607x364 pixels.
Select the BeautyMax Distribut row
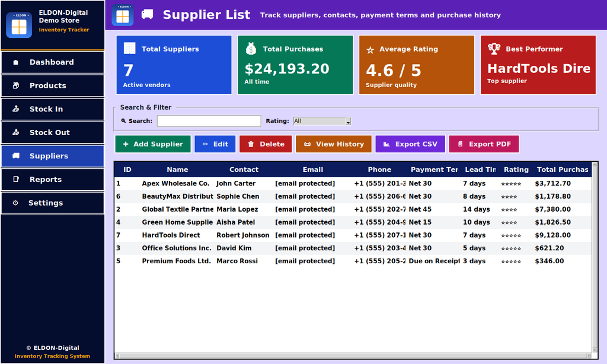(353, 196)
